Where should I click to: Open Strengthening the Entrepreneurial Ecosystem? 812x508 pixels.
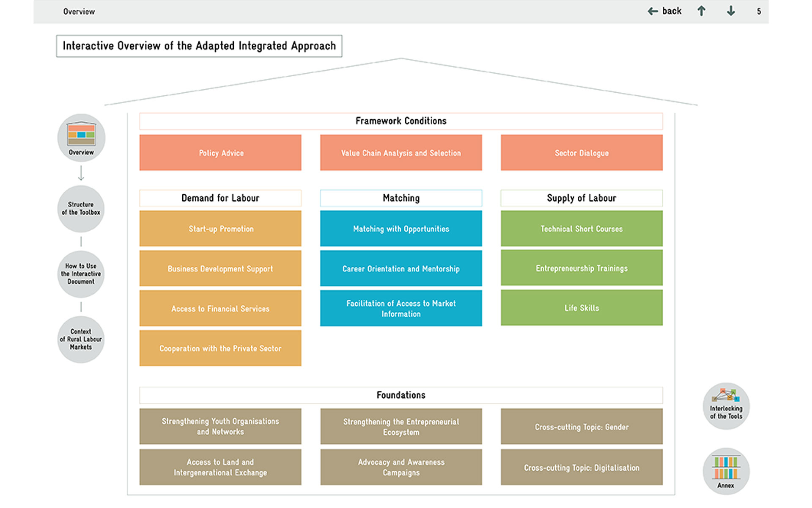point(401,426)
